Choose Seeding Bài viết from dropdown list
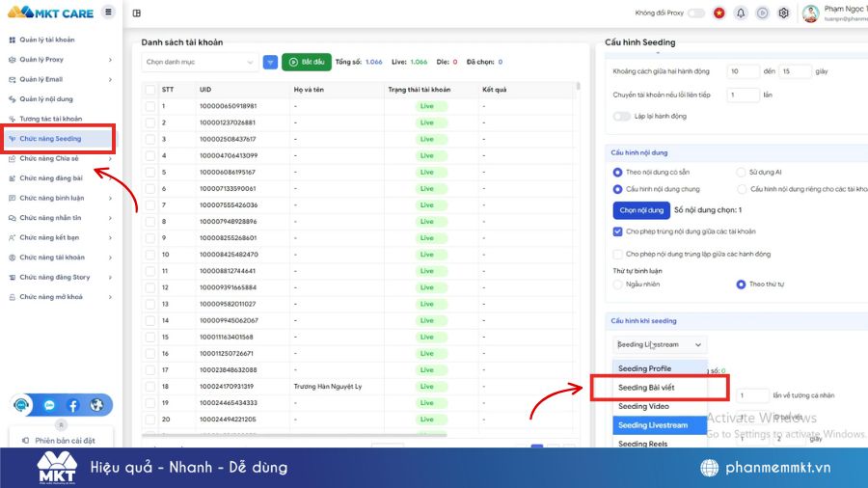The image size is (868, 488). click(x=660, y=388)
